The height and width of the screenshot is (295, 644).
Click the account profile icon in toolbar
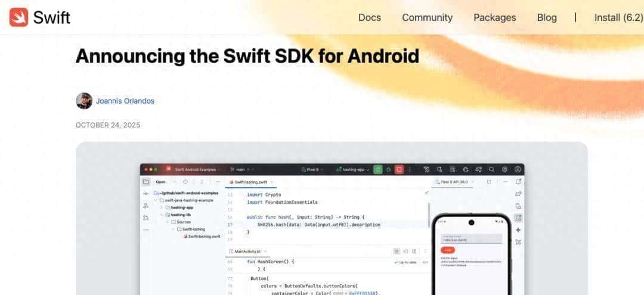pyautogui.click(x=518, y=169)
